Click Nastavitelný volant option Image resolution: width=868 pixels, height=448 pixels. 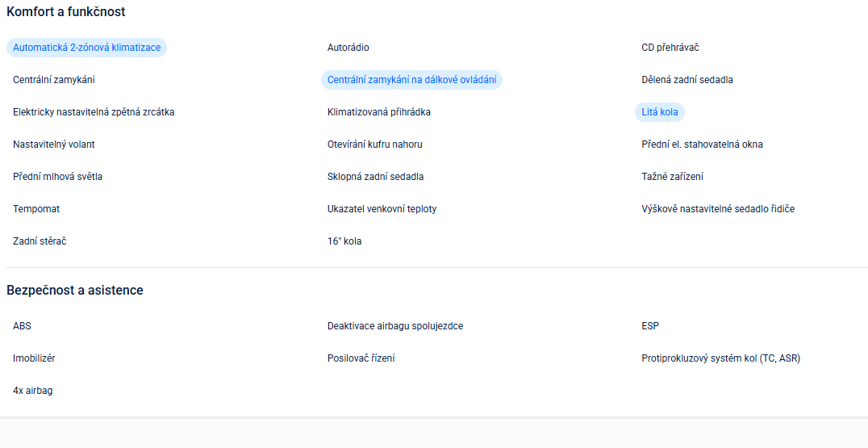click(54, 144)
